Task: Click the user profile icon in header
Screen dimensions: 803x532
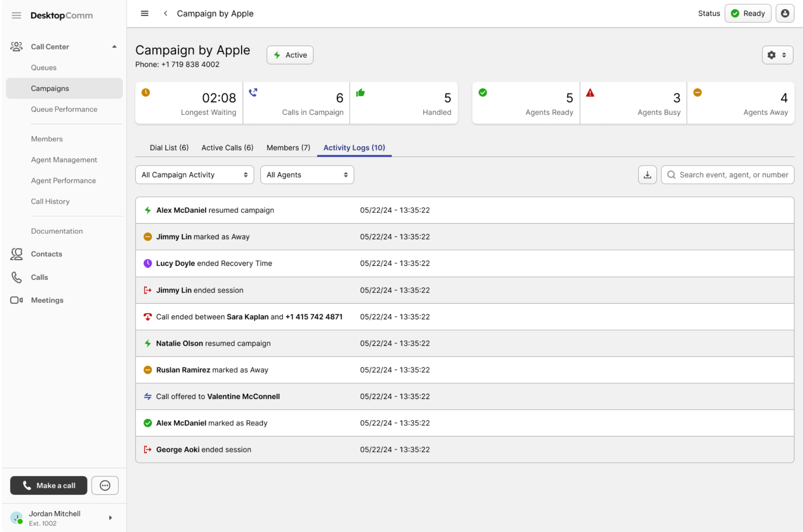Action: [x=785, y=14]
